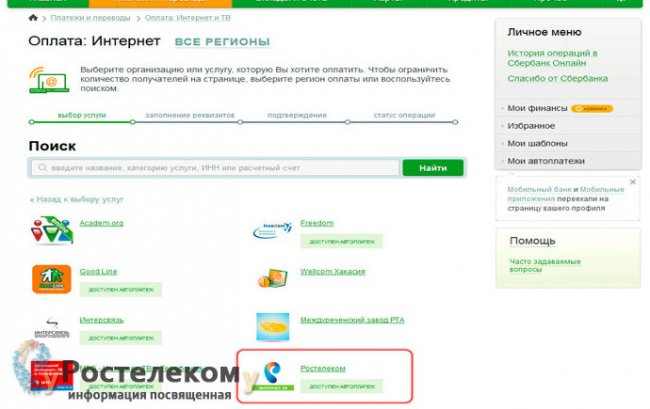Open История операций в Сбербанк Онлайн

tap(552, 58)
